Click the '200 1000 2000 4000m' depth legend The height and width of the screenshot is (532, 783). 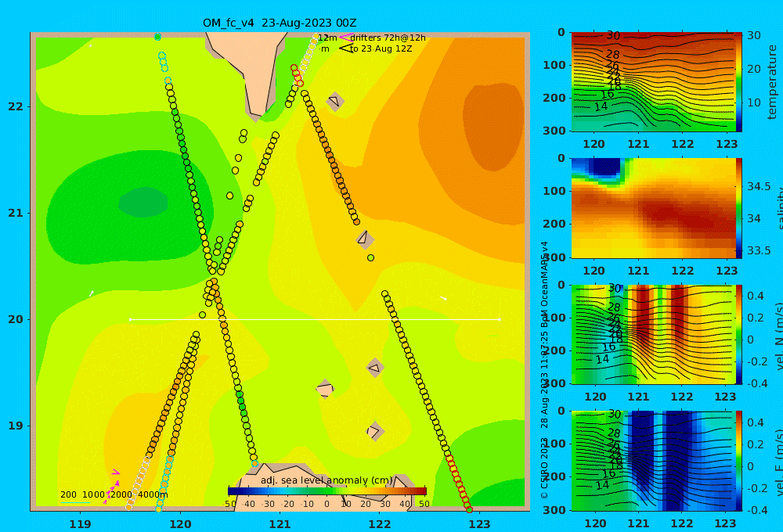click(114, 494)
